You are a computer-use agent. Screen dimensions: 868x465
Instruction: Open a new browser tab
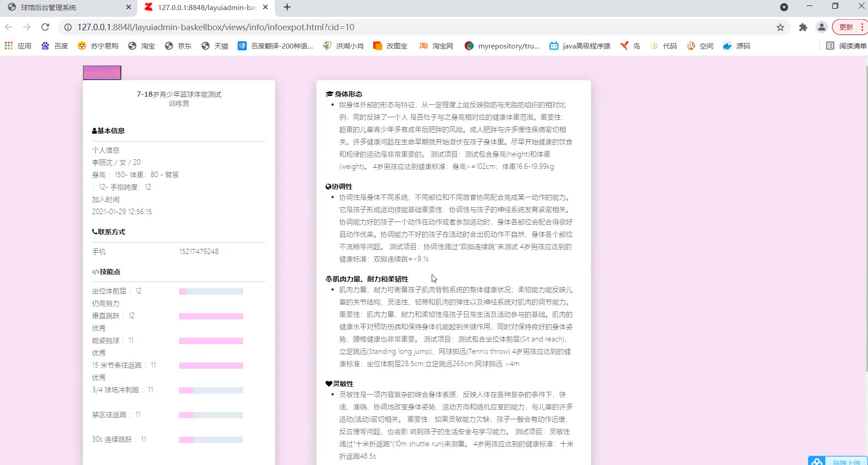[287, 7]
